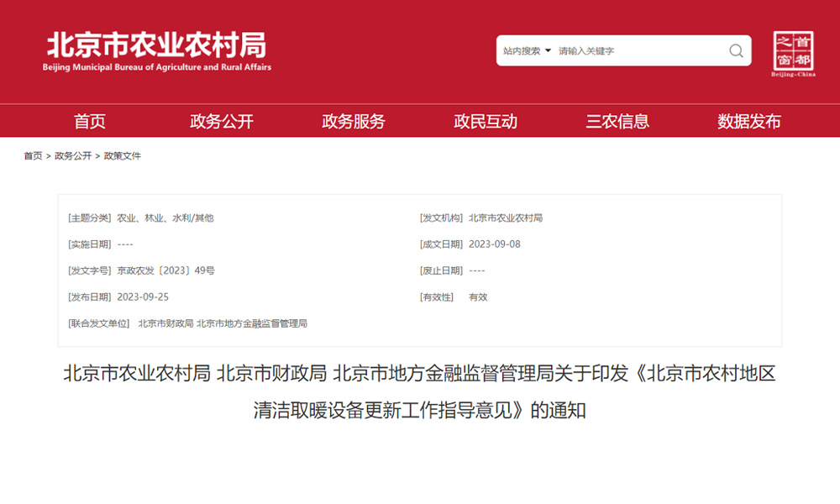Focus the 请输入关键字 search field
The width and height of the screenshot is (840, 504).
click(638, 51)
